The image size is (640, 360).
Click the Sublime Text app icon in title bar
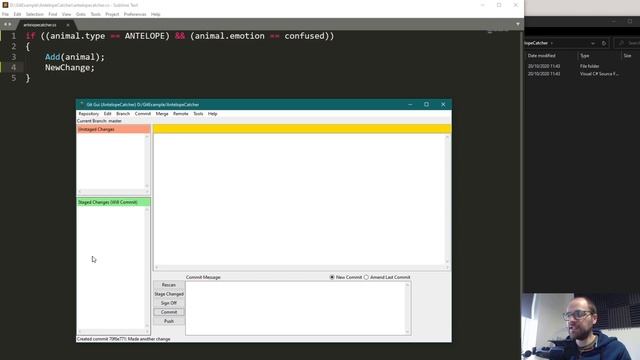(x=5, y=5)
